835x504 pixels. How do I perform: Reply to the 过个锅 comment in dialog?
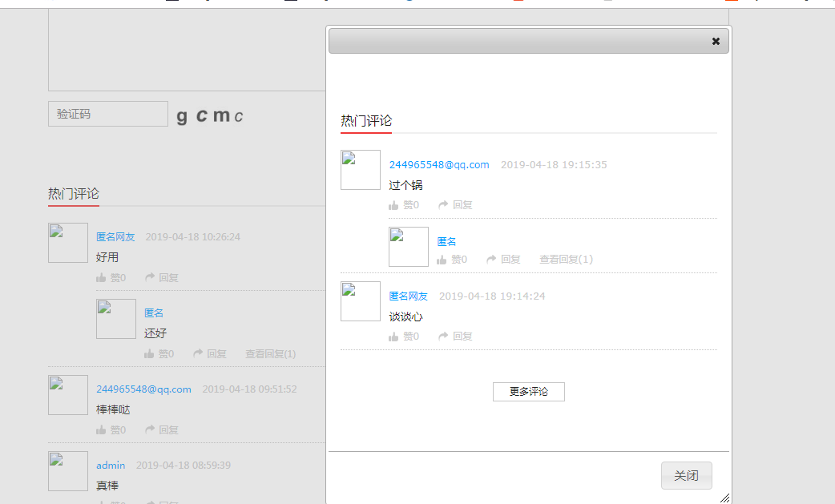coord(455,205)
